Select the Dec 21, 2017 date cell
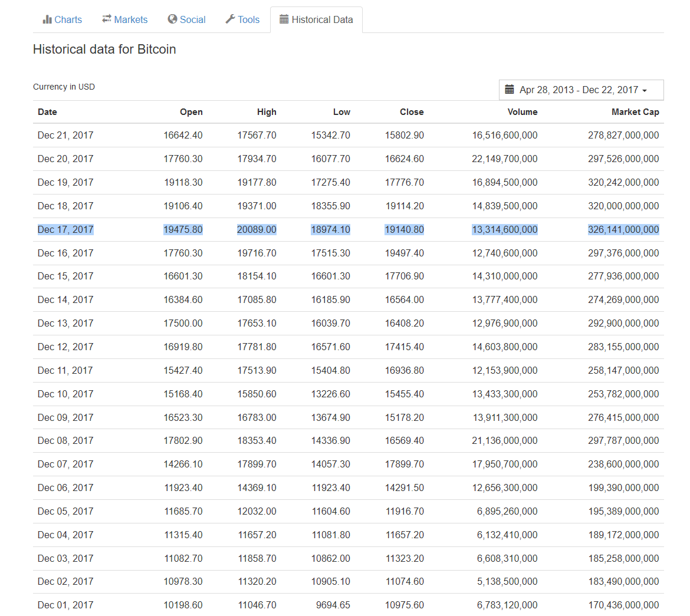 click(x=65, y=136)
